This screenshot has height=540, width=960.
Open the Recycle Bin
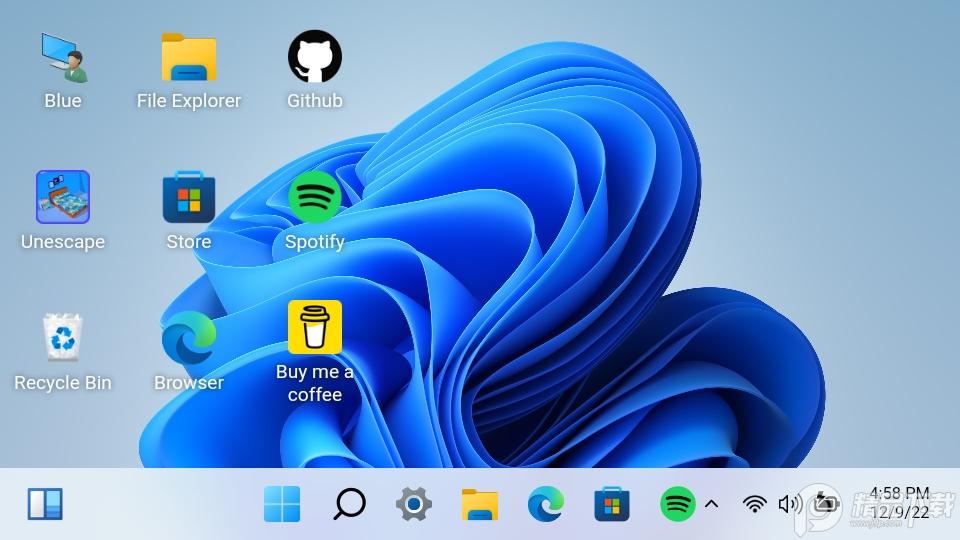pyautogui.click(x=63, y=338)
